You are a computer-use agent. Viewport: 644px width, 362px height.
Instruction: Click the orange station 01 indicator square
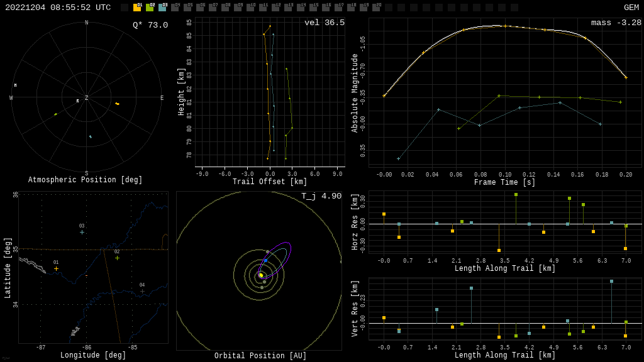tap(137, 8)
